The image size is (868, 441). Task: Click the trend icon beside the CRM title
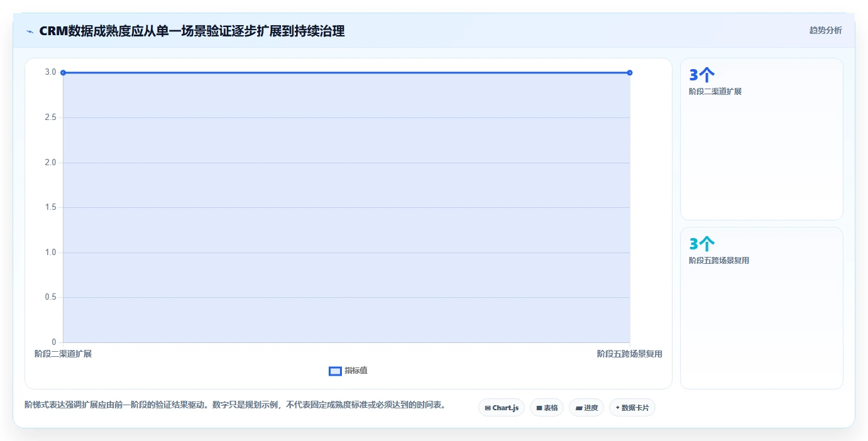click(x=30, y=31)
